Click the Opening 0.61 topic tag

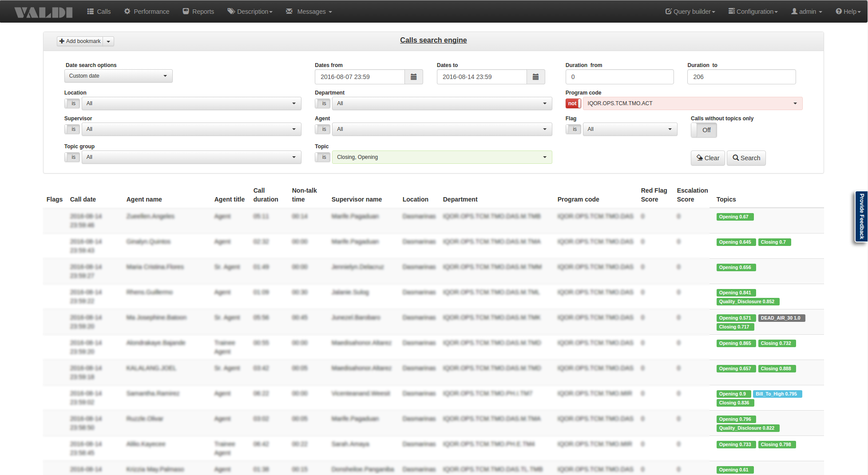[735, 470]
